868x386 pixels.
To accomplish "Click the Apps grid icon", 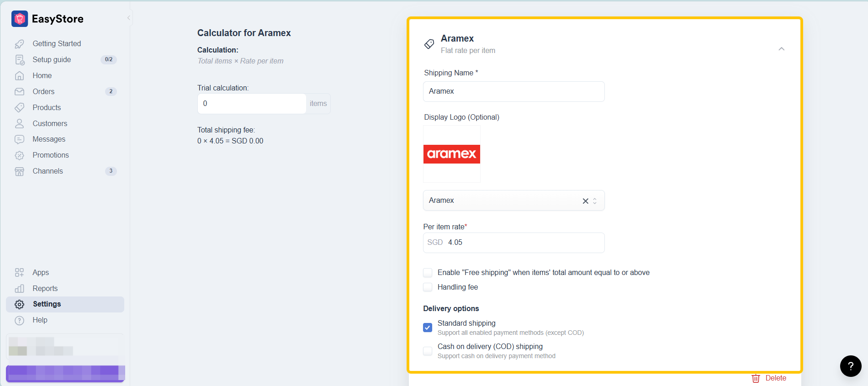I will 19,273.
